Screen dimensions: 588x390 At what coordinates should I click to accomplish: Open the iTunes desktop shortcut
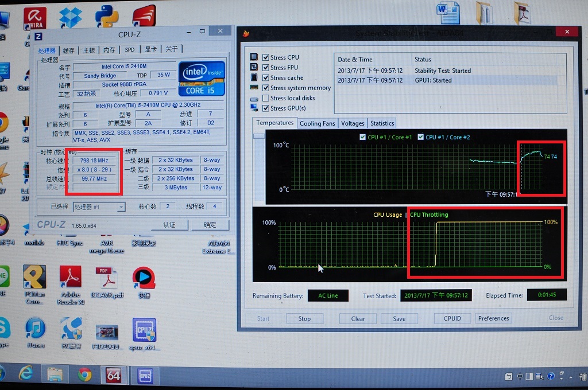pyautogui.click(x=36, y=332)
